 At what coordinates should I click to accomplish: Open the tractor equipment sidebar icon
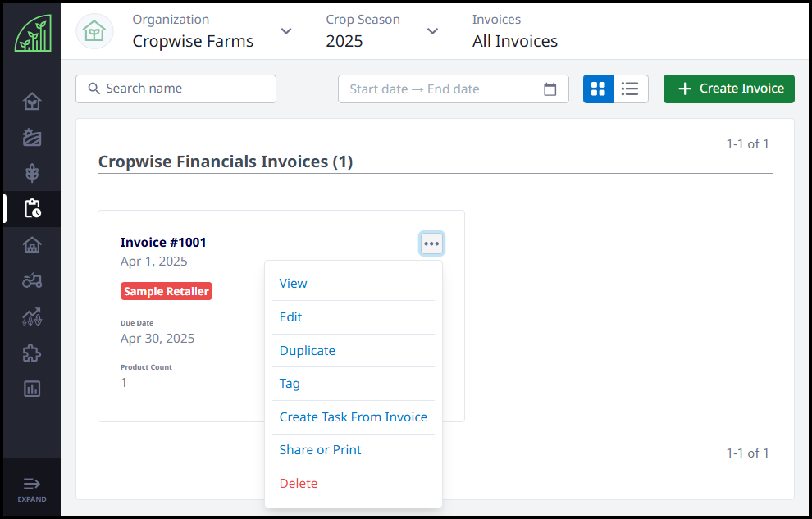32,280
